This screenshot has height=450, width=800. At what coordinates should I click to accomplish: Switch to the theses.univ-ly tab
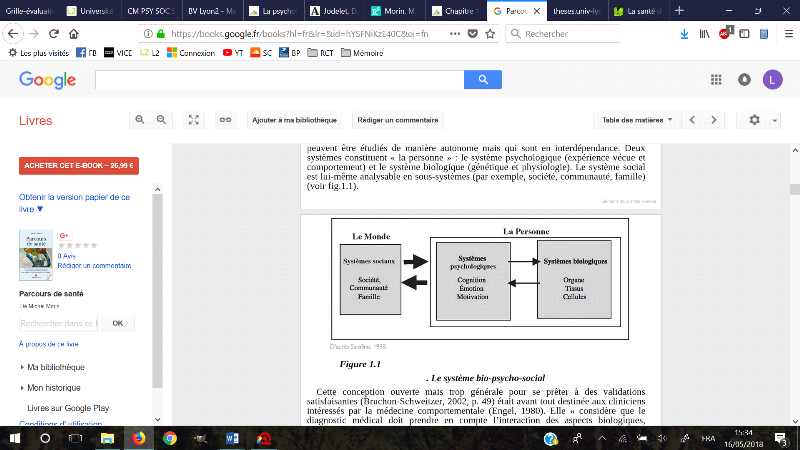click(578, 11)
